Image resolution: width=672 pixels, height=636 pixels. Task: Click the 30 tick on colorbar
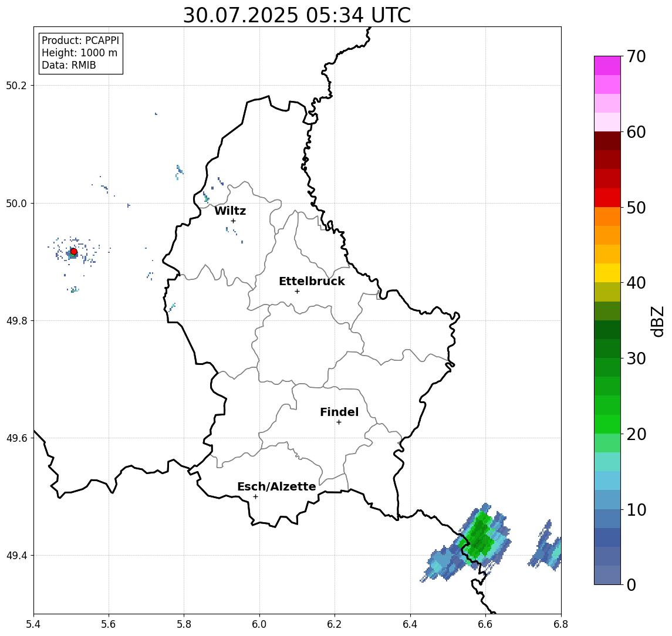(636, 358)
